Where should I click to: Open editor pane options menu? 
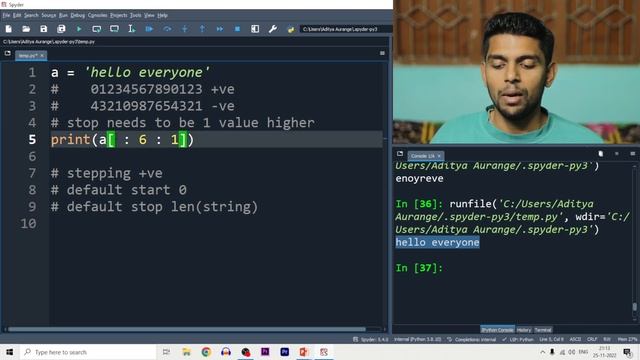[382, 53]
